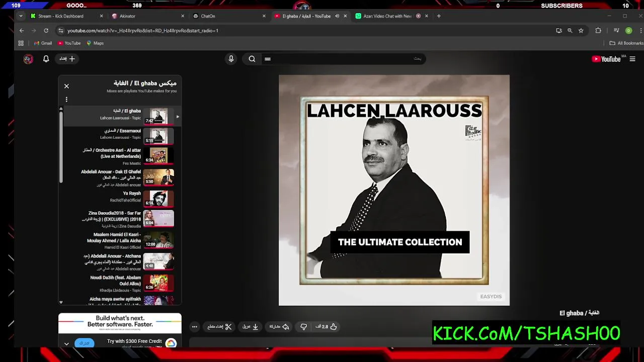This screenshot has height=362, width=644.
Task: Open the YouTube account avatar menu
Action: point(28,59)
